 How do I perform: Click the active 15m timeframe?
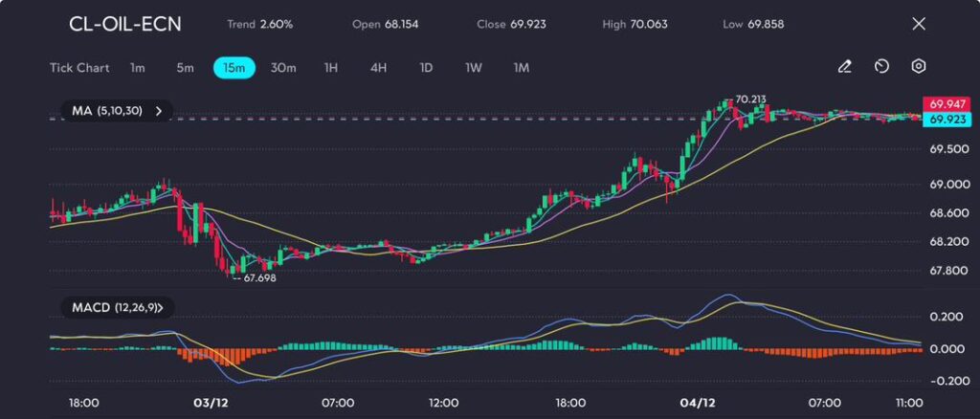tap(234, 68)
